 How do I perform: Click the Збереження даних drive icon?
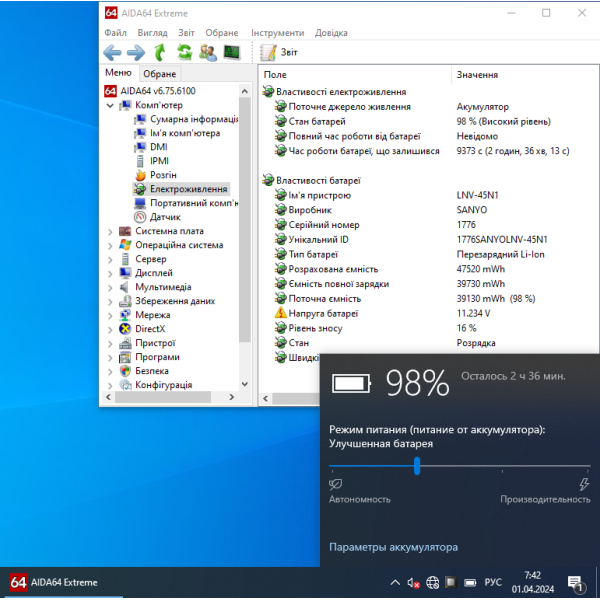pos(125,301)
